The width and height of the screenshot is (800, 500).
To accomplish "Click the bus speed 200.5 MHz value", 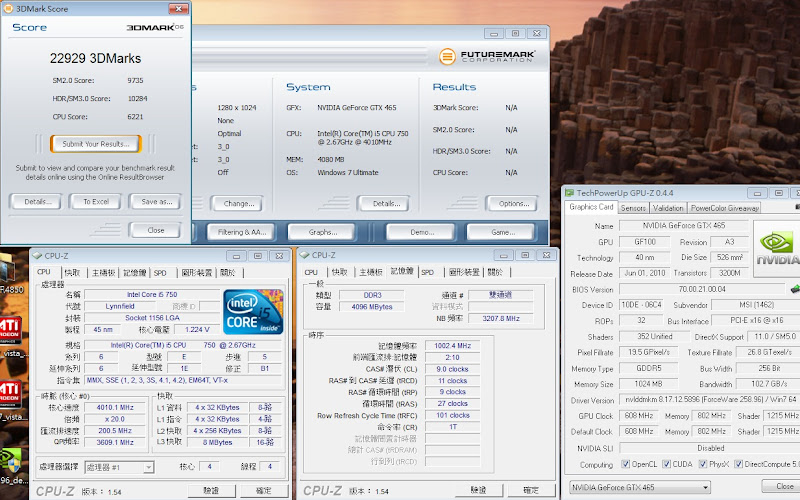I will coord(115,431).
